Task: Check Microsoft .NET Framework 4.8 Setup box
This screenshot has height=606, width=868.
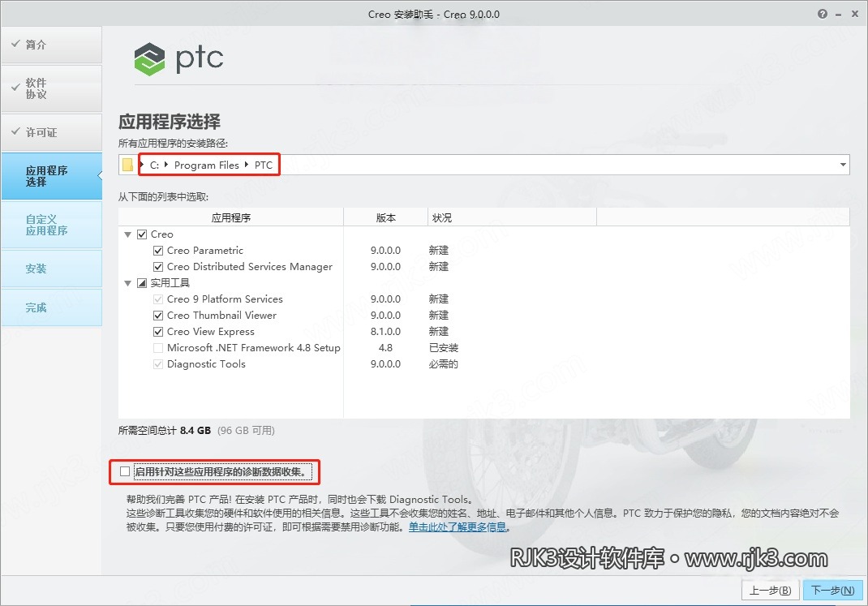Action: coord(158,348)
